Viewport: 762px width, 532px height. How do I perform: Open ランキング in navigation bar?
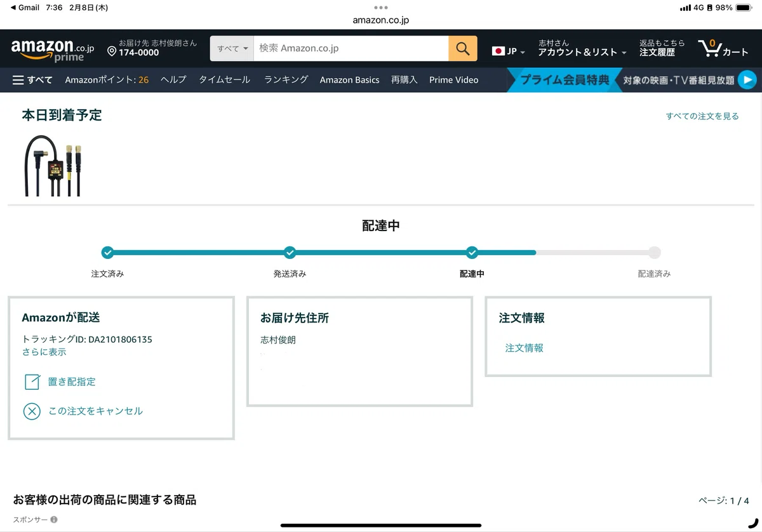tap(286, 79)
